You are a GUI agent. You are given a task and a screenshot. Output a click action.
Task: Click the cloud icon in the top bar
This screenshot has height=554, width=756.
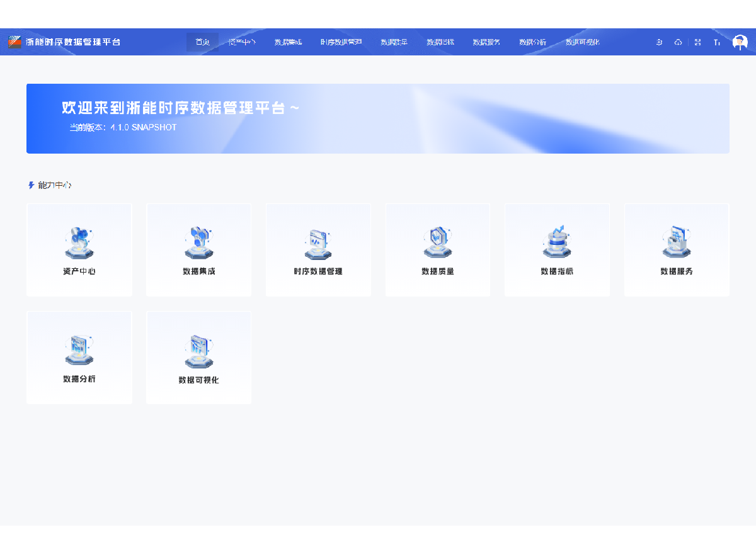tap(678, 42)
